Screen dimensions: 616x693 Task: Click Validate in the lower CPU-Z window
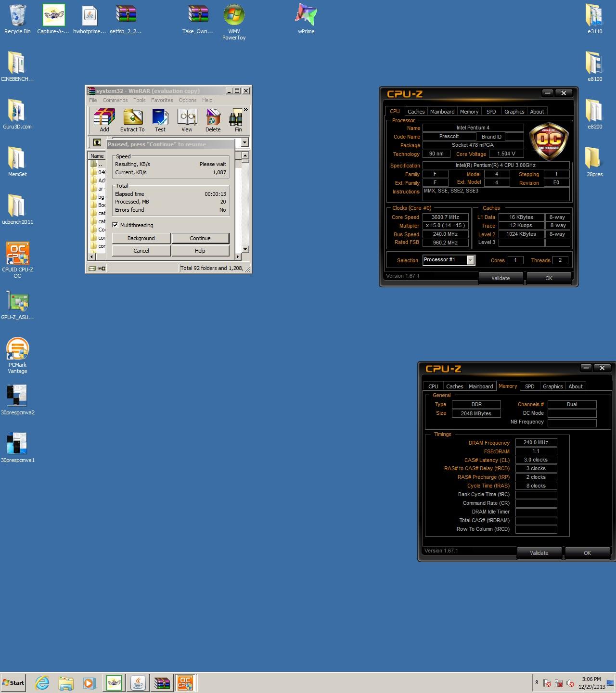(539, 553)
